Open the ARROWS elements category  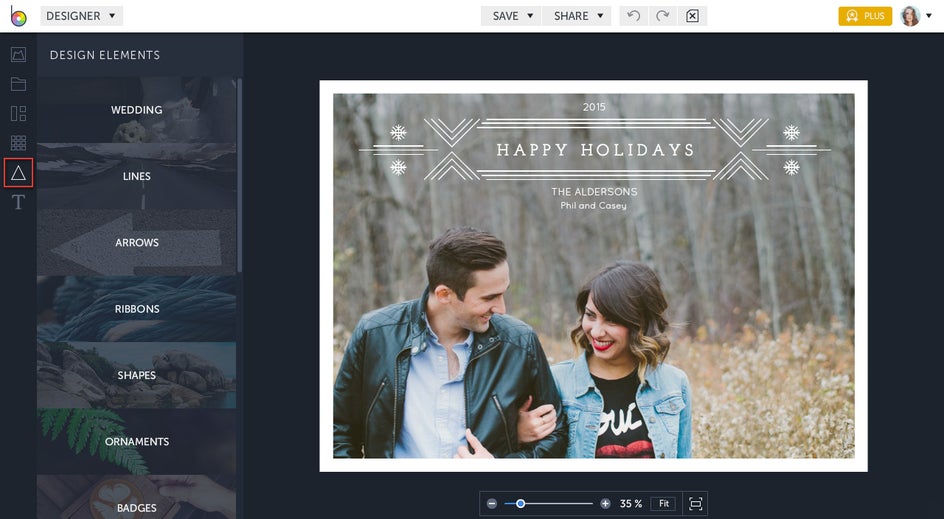(137, 242)
